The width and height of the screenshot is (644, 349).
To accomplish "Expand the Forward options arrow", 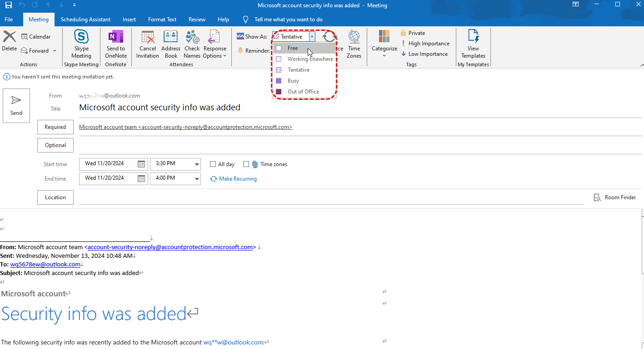I will [55, 51].
